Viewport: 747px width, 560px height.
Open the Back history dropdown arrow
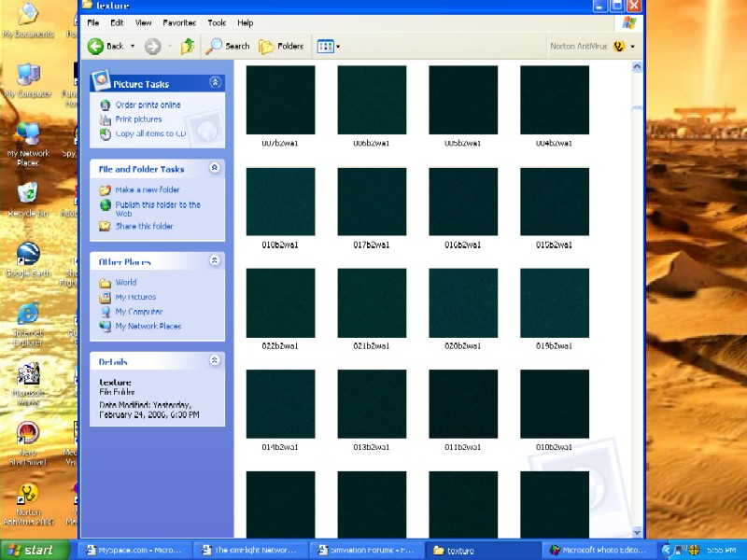[x=133, y=46]
